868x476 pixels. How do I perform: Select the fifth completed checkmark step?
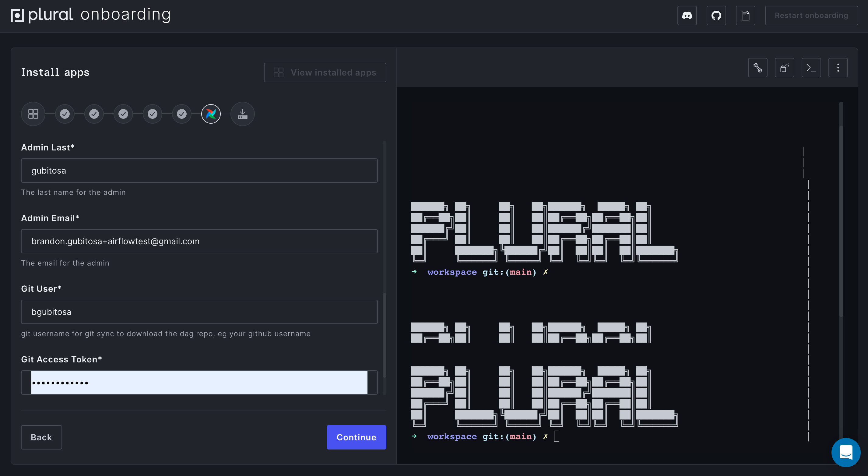click(182, 114)
